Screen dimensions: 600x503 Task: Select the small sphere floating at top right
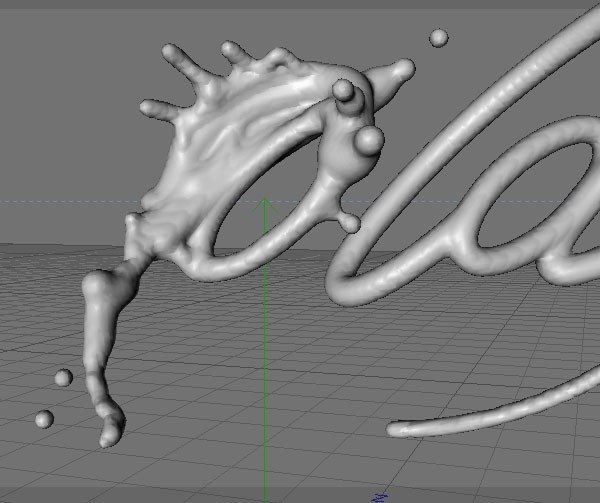439,38
